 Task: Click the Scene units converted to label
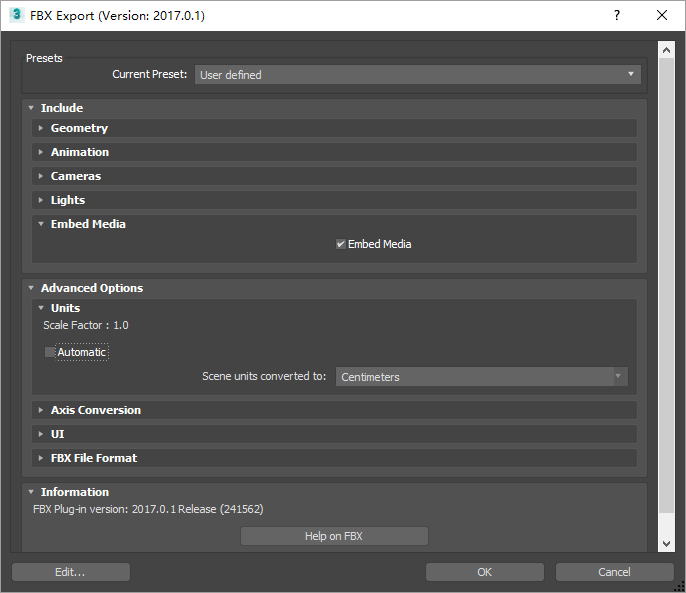pos(264,376)
